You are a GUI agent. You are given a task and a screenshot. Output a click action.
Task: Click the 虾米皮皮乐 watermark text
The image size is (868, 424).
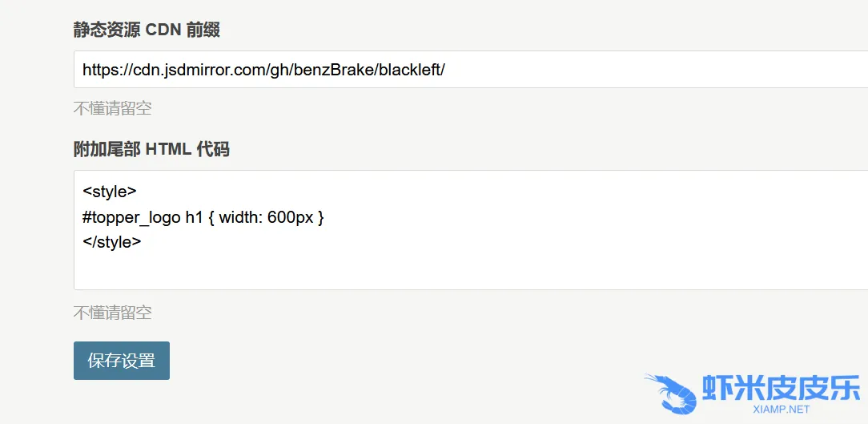click(781, 388)
